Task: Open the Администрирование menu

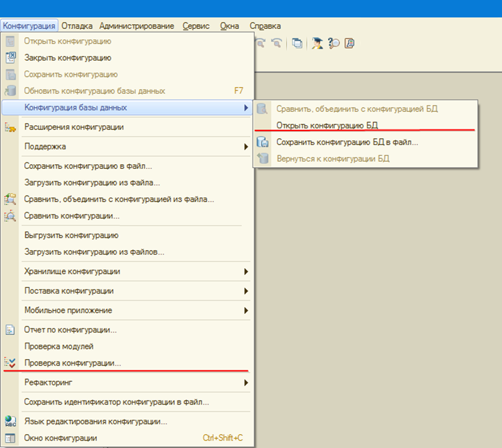Action: tap(136, 26)
